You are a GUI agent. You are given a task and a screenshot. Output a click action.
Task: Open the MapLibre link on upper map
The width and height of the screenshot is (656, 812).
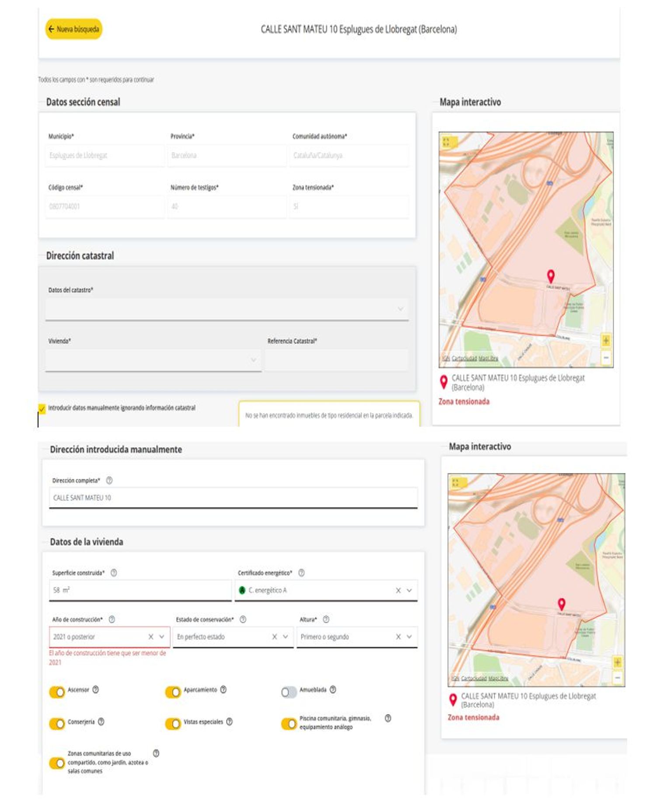click(x=488, y=358)
